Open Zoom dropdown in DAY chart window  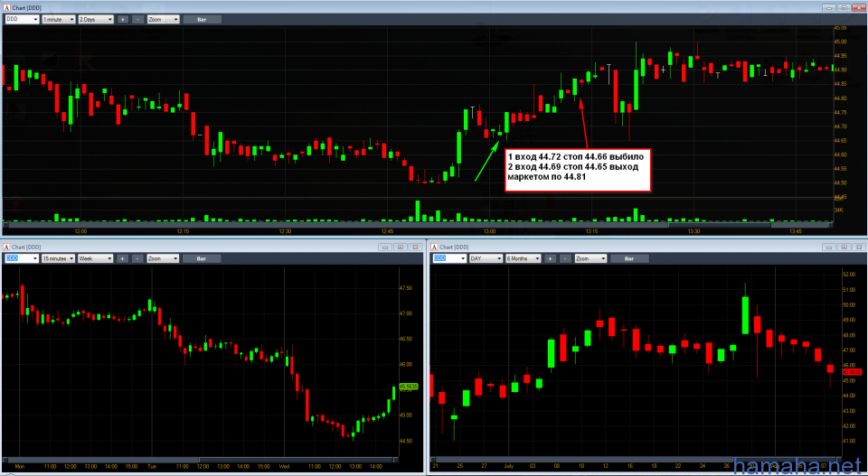pos(590,258)
